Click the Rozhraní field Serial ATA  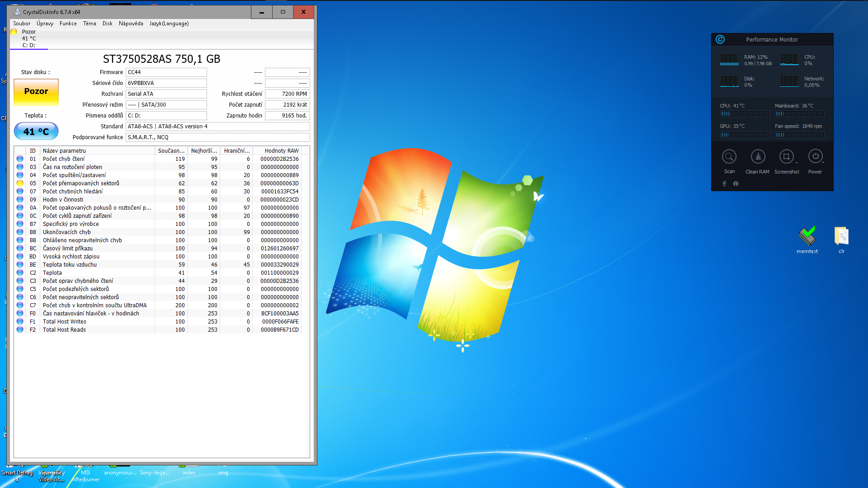(166, 94)
